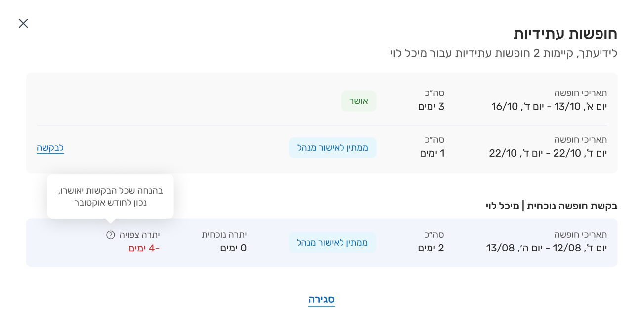644x333 pixels.
Task: Click the red -4 ימים expected balance
Action: [x=144, y=248]
